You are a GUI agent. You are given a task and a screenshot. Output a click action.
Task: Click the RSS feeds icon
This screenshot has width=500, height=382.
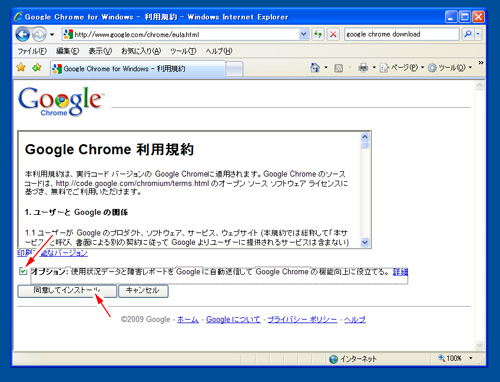click(x=338, y=68)
